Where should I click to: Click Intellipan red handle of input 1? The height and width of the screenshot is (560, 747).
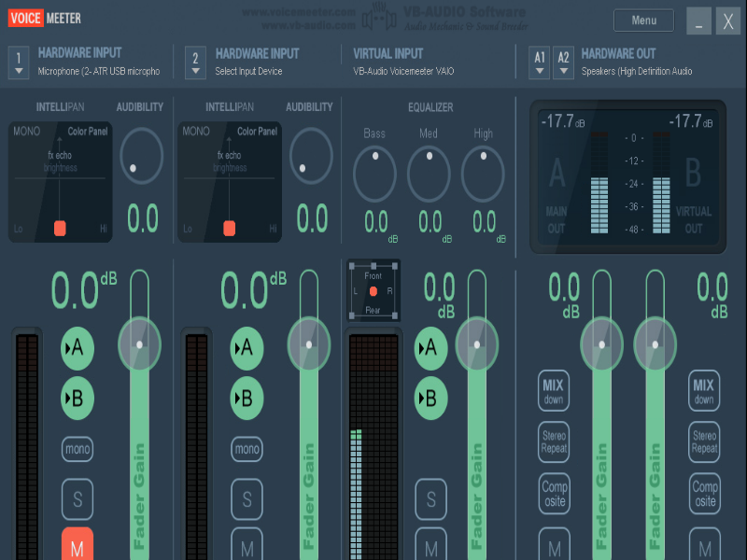click(x=60, y=228)
